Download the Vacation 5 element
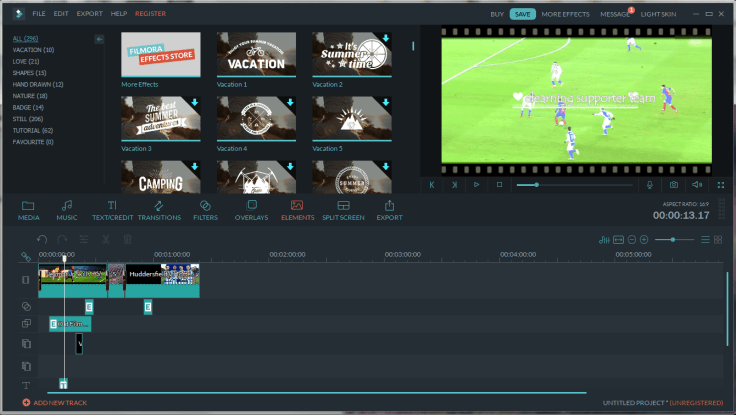 coord(386,102)
